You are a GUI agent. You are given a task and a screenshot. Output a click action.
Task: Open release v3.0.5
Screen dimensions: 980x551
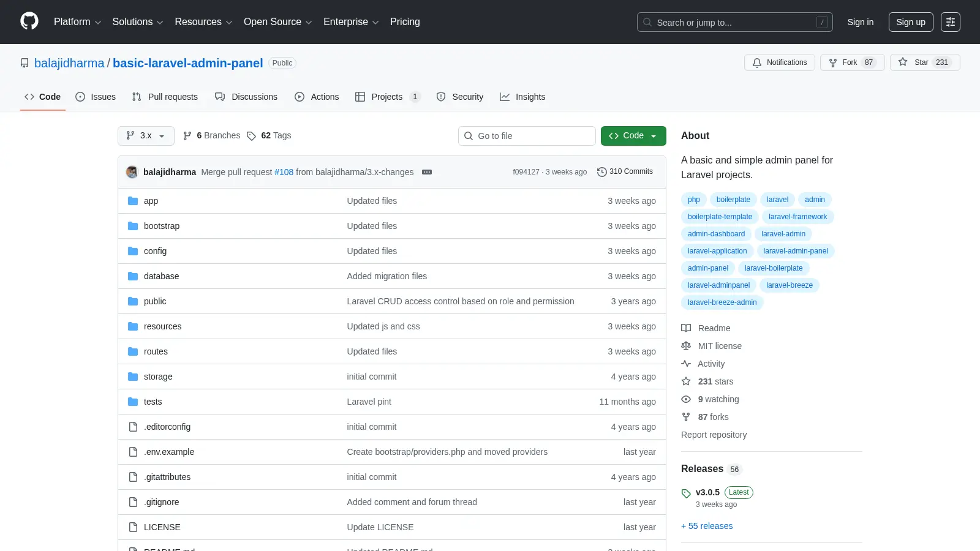(x=707, y=492)
